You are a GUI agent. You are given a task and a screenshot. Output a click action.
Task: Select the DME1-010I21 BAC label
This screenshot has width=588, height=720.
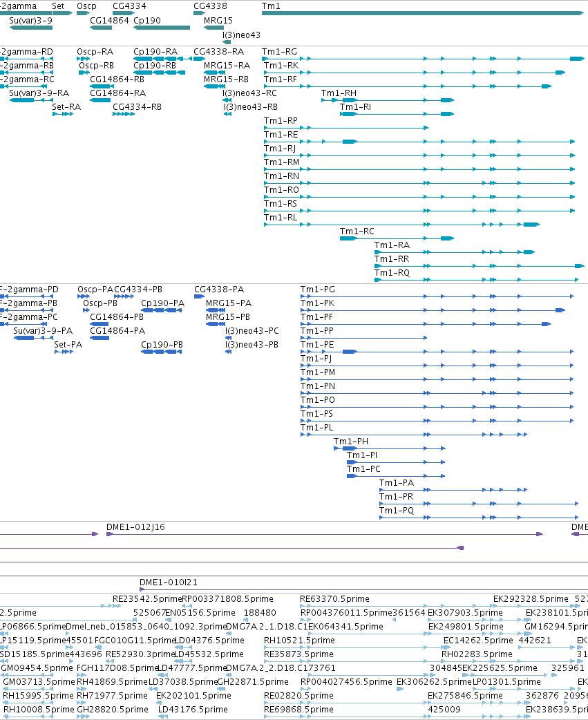169,582
